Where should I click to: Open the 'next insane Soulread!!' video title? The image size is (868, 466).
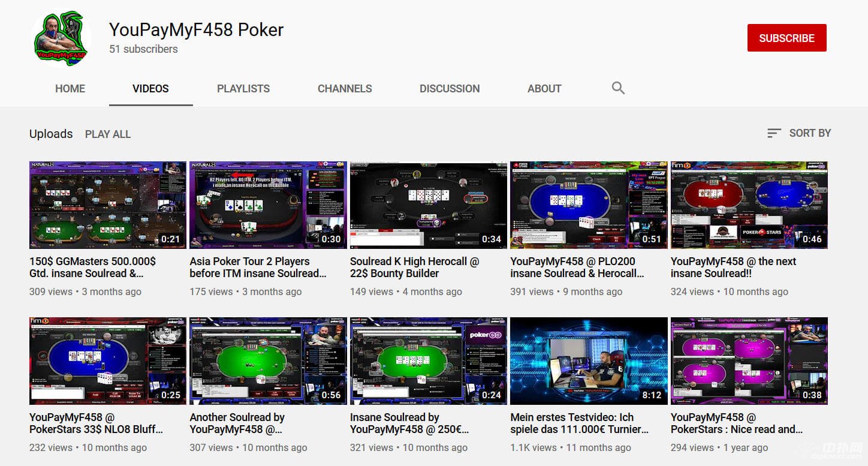734,267
